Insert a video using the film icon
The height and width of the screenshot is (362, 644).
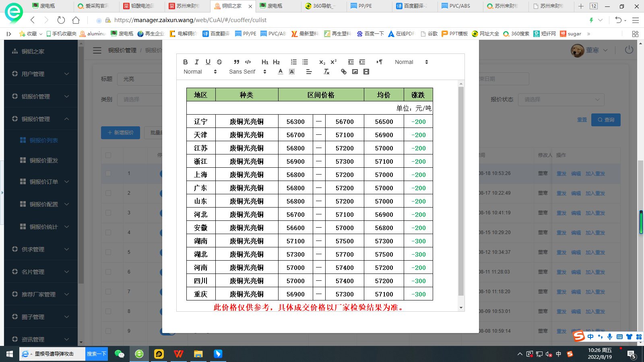click(366, 72)
